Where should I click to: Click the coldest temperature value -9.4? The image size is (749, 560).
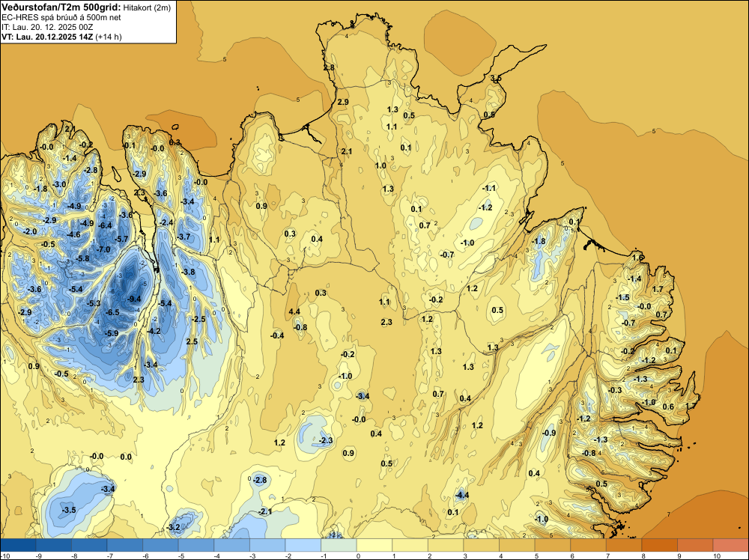coord(134,299)
